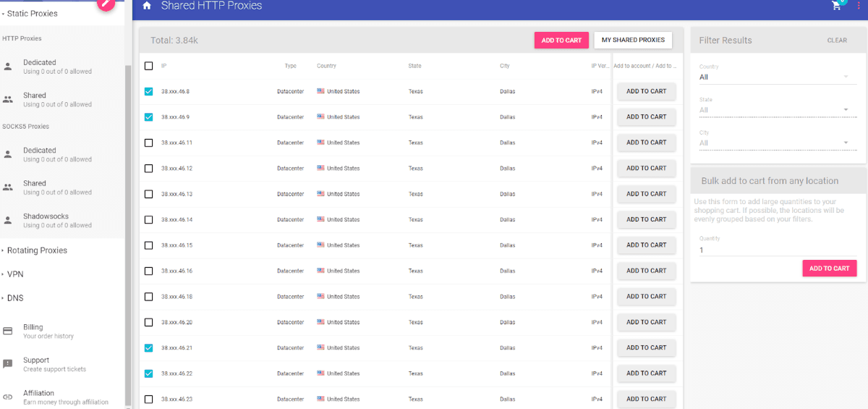Add 38.xxx.46.8 to cart

(x=646, y=91)
